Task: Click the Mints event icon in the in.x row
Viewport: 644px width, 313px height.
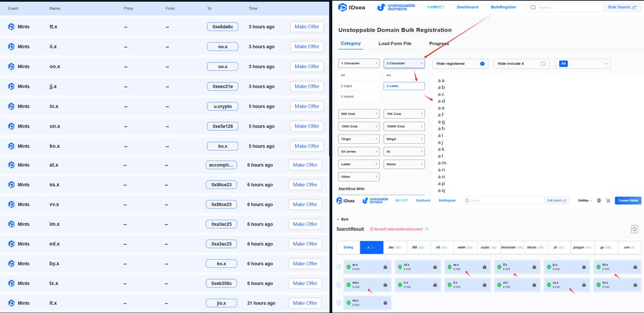Action: [x=11, y=106]
